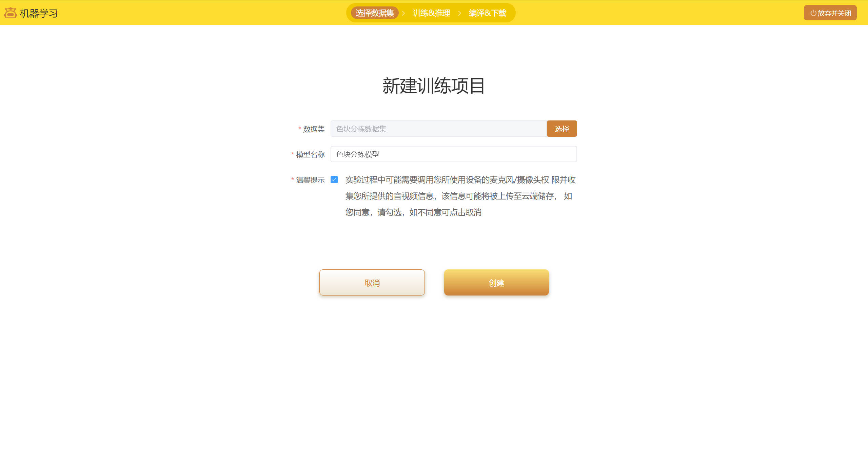
Task: Switch to the 训练&推理 step
Action: [431, 13]
